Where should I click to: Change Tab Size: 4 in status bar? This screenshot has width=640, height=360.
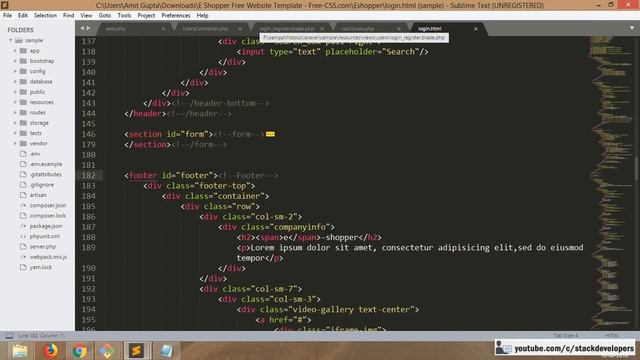(566, 336)
